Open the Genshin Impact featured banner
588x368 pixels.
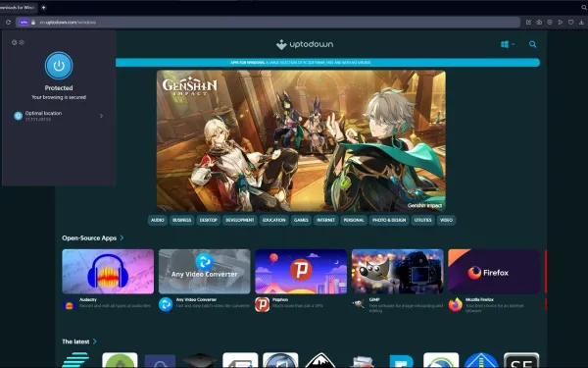[x=301, y=140]
